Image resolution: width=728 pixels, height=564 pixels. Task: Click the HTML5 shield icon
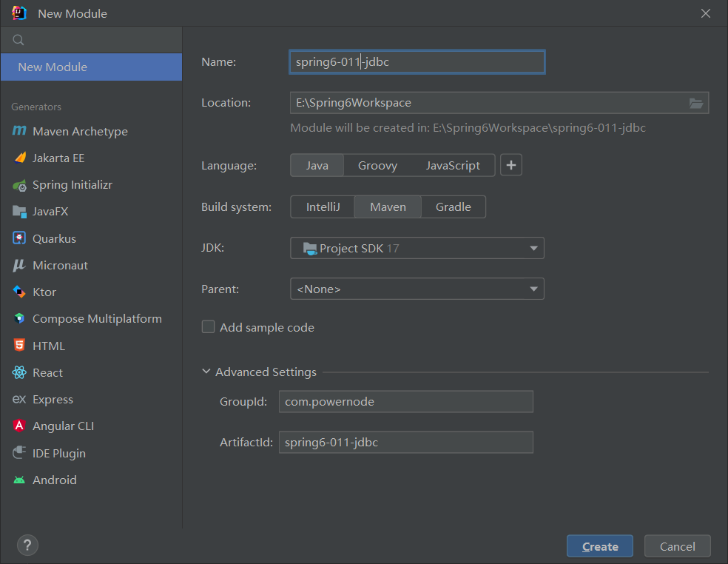(x=19, y=345)
